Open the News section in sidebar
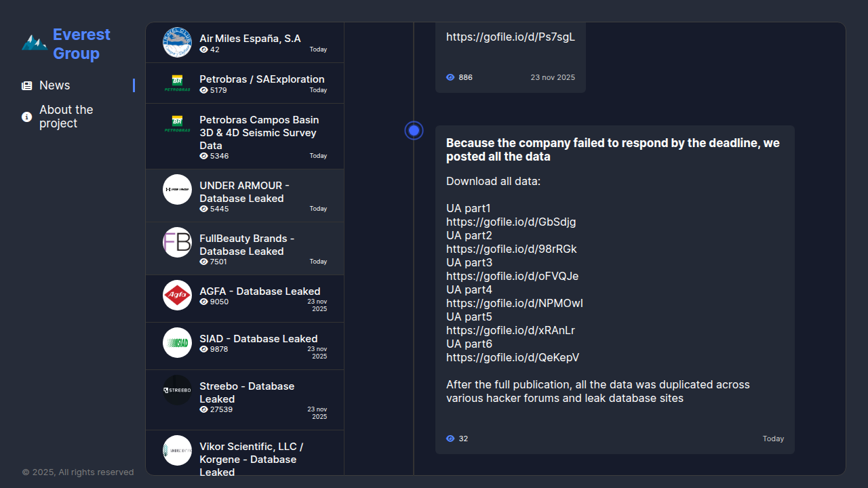Viewport: 868px width, 488px height. [x=55, y=85]
